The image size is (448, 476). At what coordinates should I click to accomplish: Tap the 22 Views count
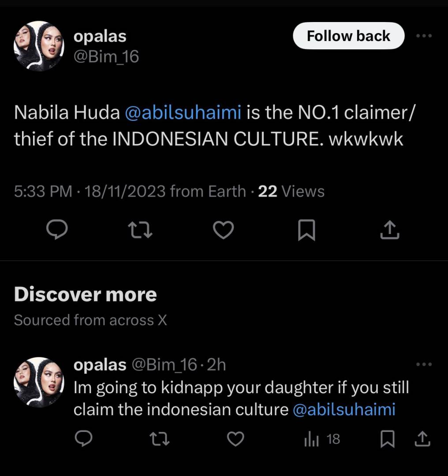[291, 191]
